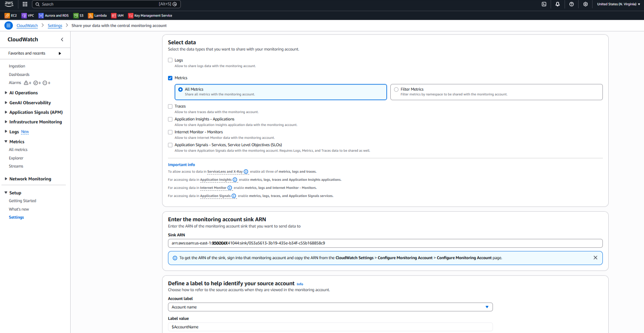Open the notifications bell
This screenshot has width=644, height=333.
[558, 4]
